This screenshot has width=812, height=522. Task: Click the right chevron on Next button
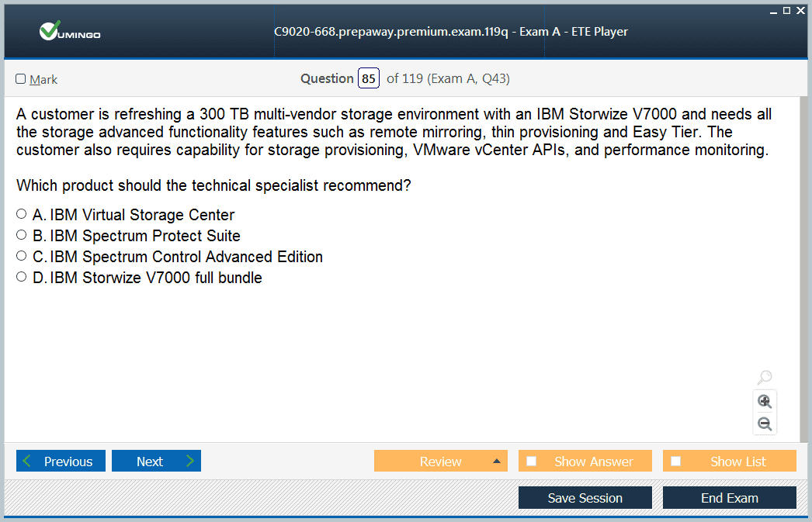coord(189,462)
